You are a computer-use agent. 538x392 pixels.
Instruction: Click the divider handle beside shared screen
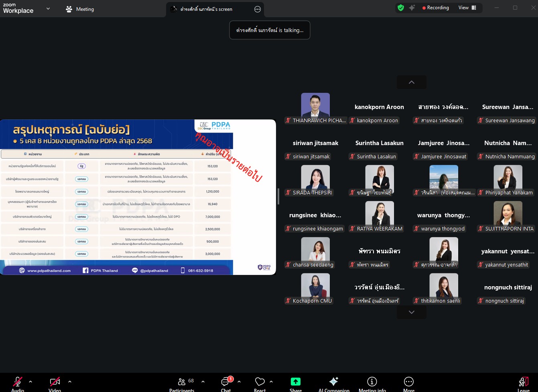pos(278,196)
